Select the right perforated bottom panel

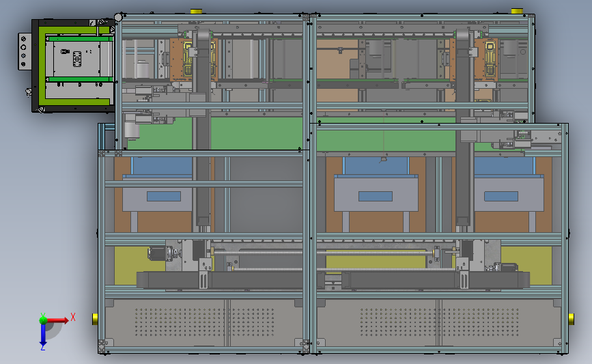click(439, 323)
